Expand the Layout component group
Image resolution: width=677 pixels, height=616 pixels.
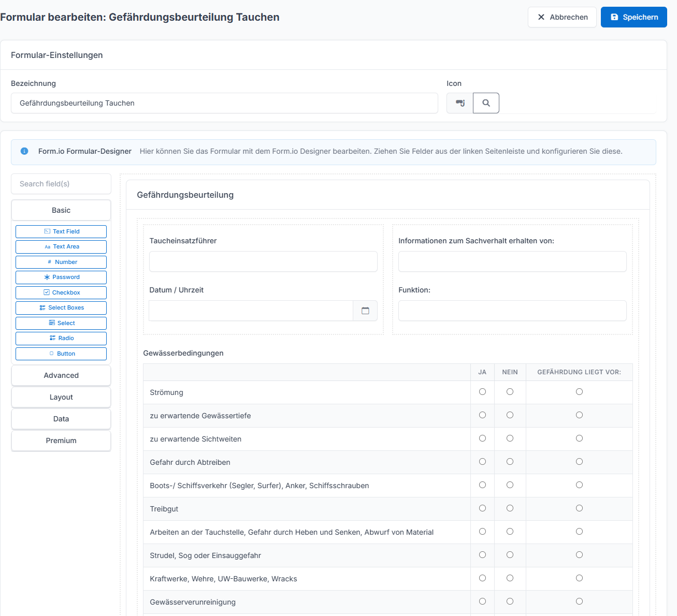coord(61,397)
